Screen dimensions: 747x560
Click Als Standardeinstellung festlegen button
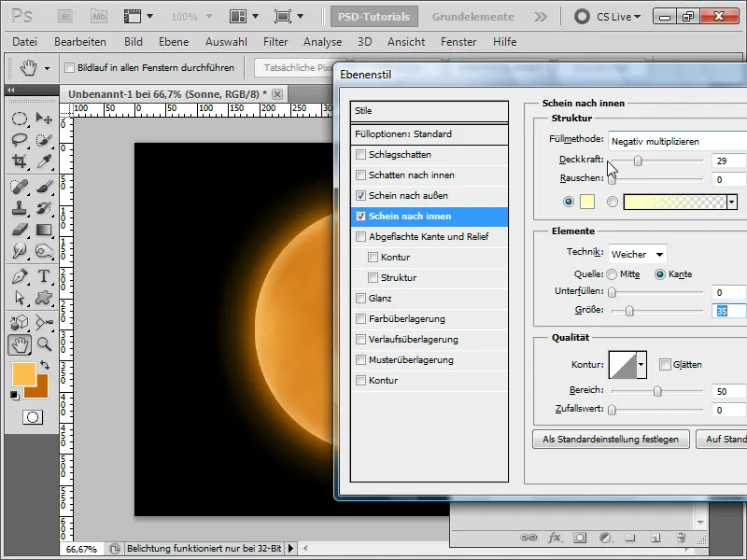[611, 439]
